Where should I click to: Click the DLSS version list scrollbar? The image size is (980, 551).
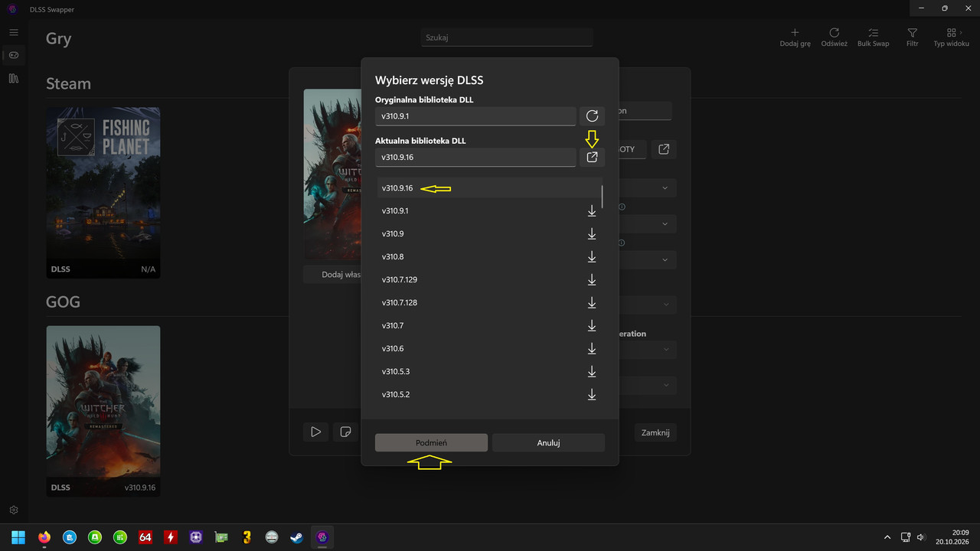pos(602,196)
